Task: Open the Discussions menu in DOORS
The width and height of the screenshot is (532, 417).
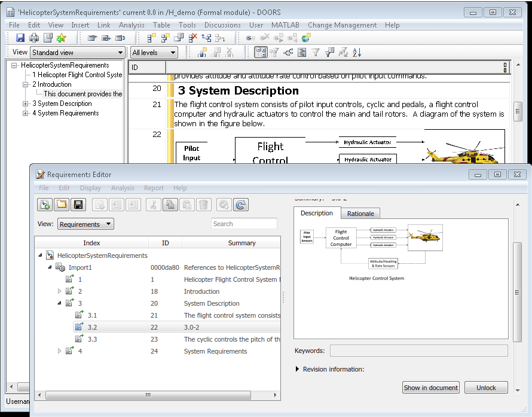Action: point(222,25)
